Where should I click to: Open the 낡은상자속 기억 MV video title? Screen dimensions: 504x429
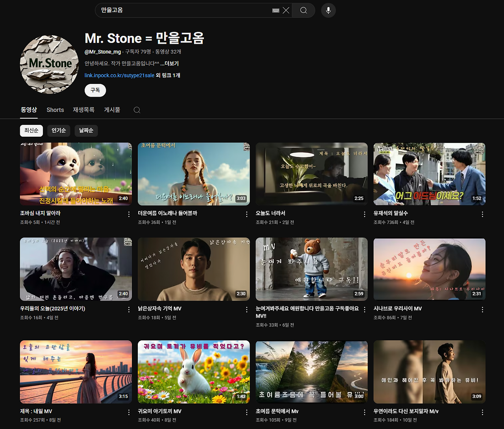point(159,308)
